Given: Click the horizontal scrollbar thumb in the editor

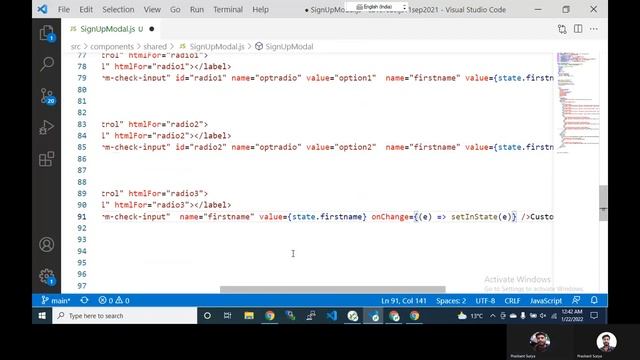Looking at the screenshot, I should [333, 289].
